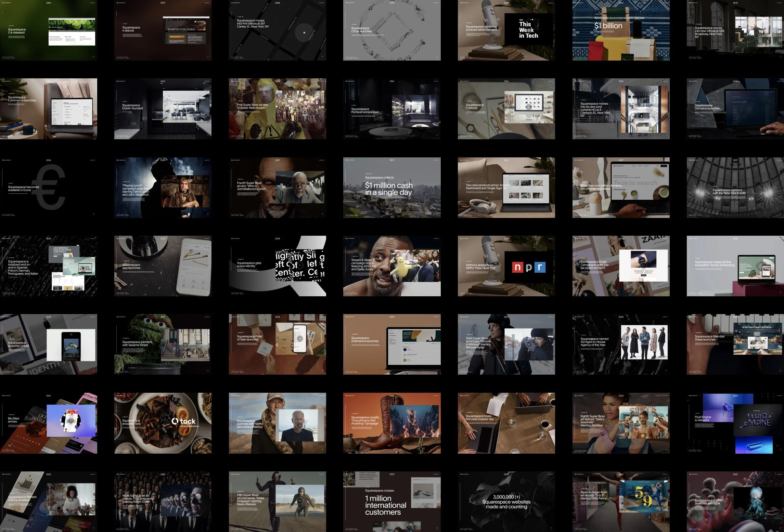The image size is (784, 532).
Task: Select the This Week in Tech podcast slide
Action: point(506,31)
